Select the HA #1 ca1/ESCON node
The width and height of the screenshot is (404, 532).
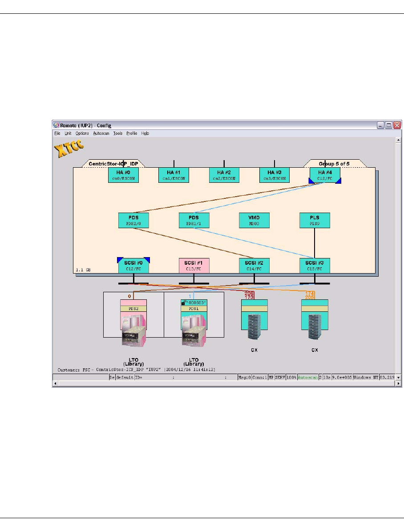point(174,175)
